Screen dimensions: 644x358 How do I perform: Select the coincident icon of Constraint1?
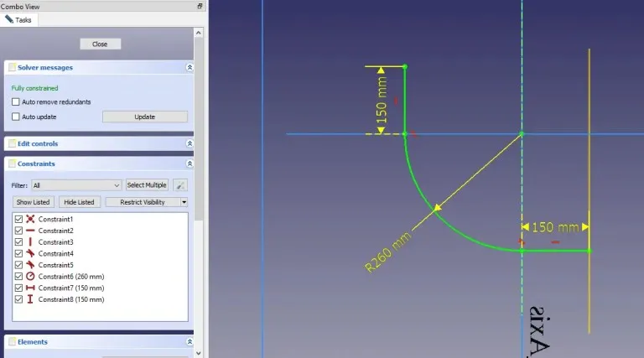(30, 219)
